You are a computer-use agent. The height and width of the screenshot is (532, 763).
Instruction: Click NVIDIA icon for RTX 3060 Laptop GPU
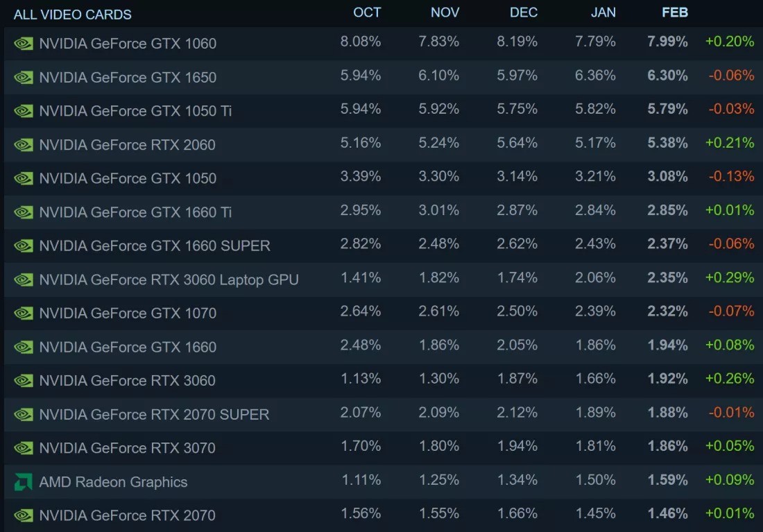coord(24,280)
